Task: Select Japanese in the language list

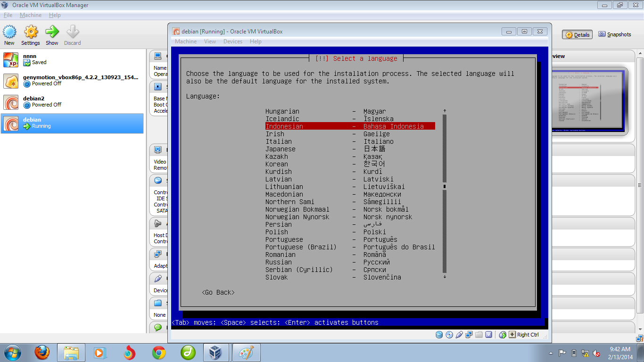Action: [x=350, y=149]
